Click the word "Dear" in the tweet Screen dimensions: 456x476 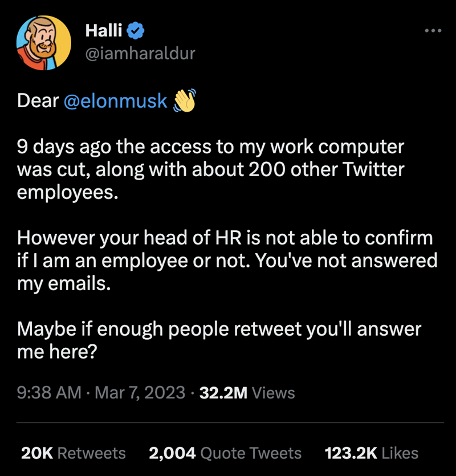coord(38,101)
